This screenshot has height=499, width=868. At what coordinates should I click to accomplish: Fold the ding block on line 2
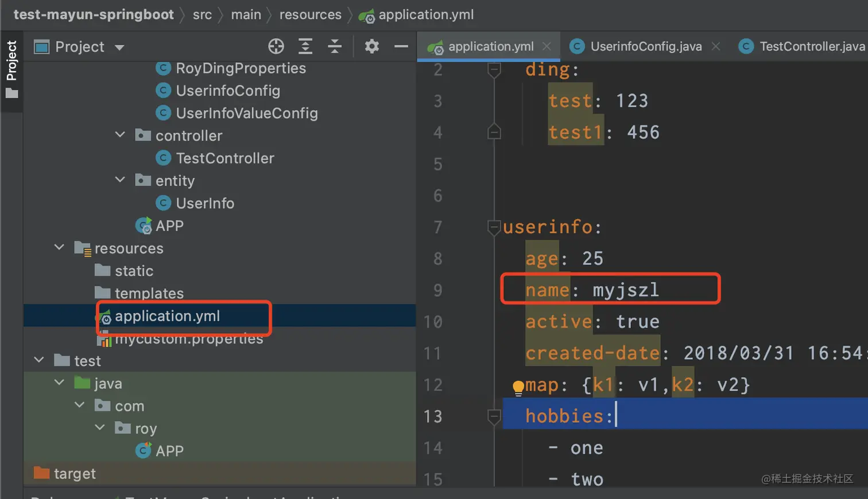point(494,70)
